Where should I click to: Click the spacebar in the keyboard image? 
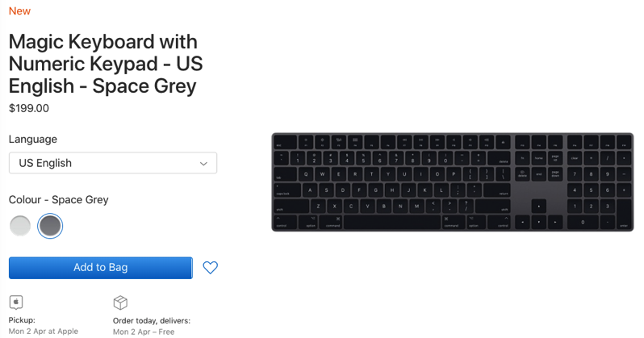point(392,222)
